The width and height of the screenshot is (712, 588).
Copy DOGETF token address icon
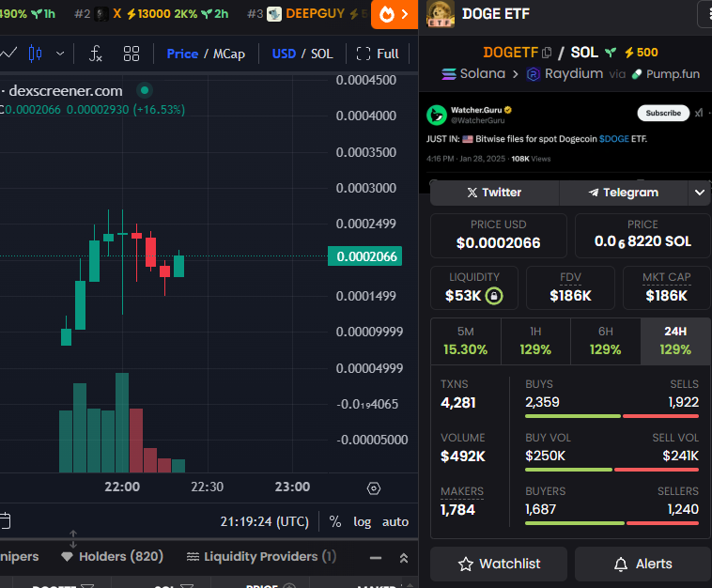548,53
